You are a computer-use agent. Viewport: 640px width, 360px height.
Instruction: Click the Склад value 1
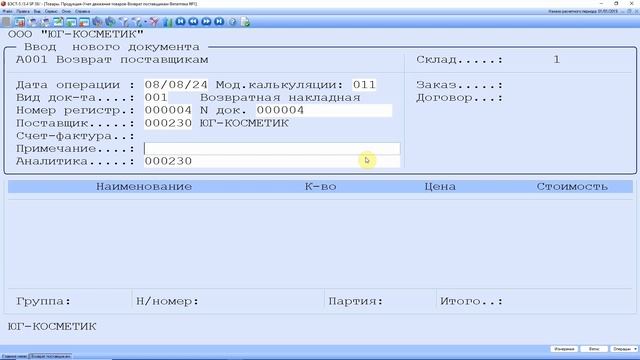point(556,60)
